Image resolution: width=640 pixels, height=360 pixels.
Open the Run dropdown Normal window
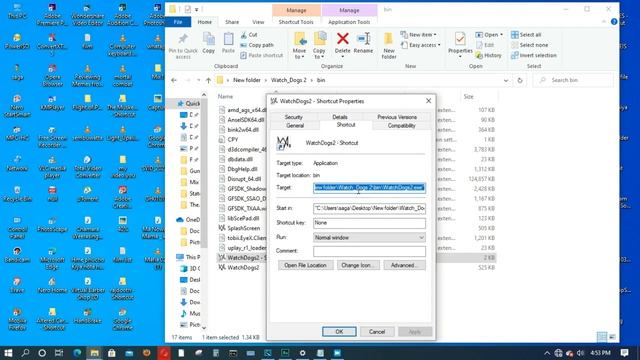click(369, 238)
